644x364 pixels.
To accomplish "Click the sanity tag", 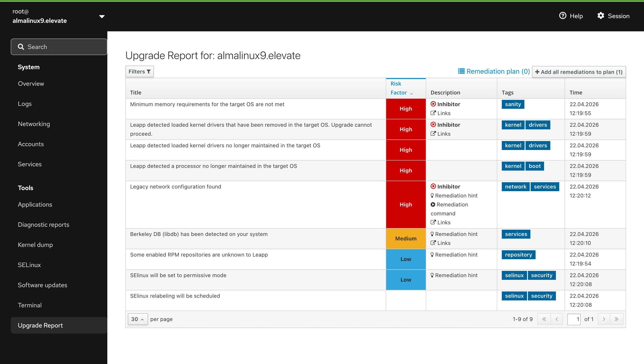I will coord(513,104).
